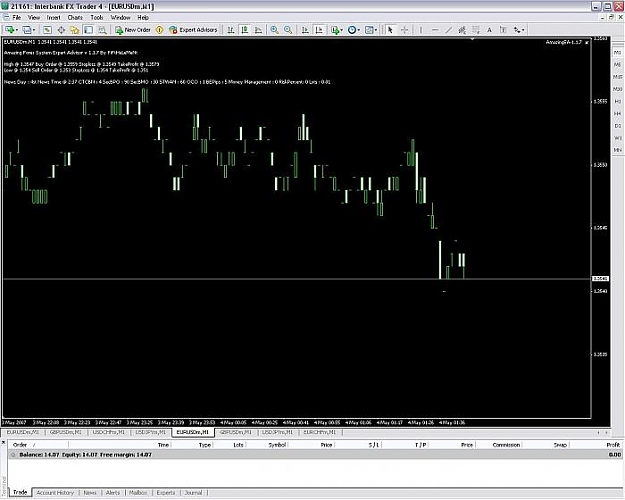Switch timeframe to H1
Viewport: 625px width, 500px height.
(617, 101)
